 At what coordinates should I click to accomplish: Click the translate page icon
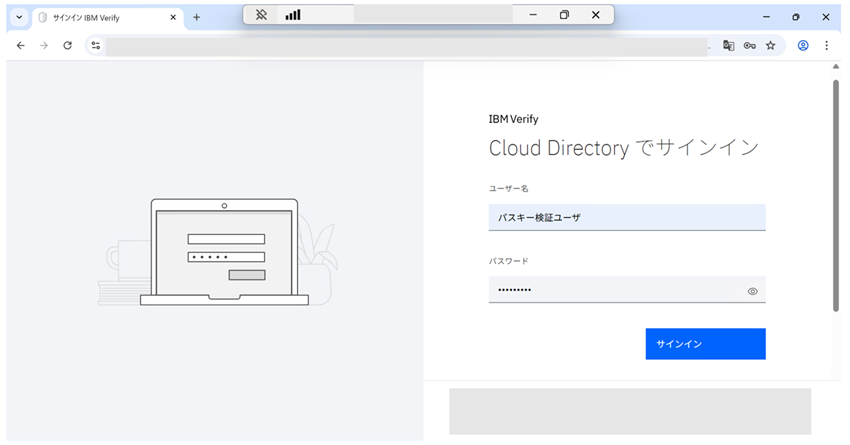[x=729, y=46]
